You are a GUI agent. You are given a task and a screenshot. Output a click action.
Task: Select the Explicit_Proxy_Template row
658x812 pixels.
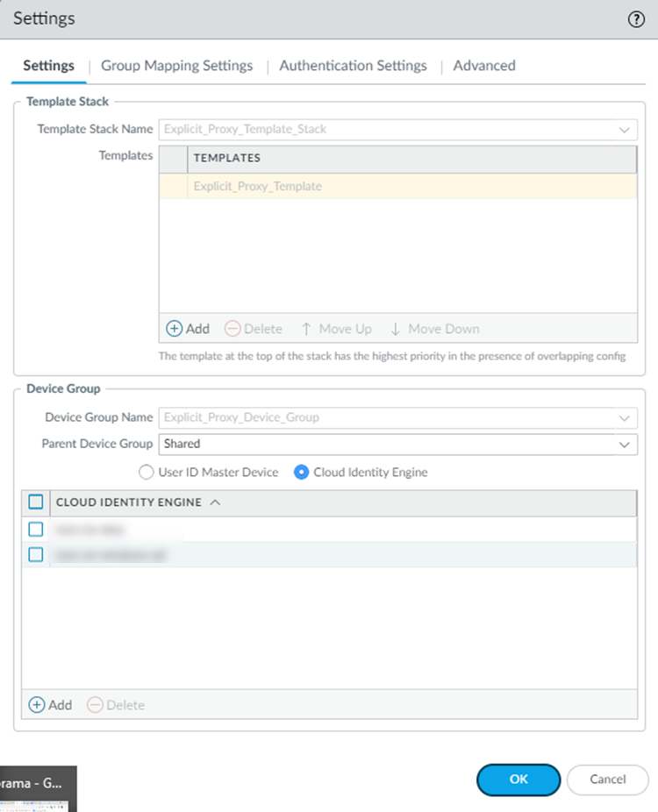pos(398,187)
